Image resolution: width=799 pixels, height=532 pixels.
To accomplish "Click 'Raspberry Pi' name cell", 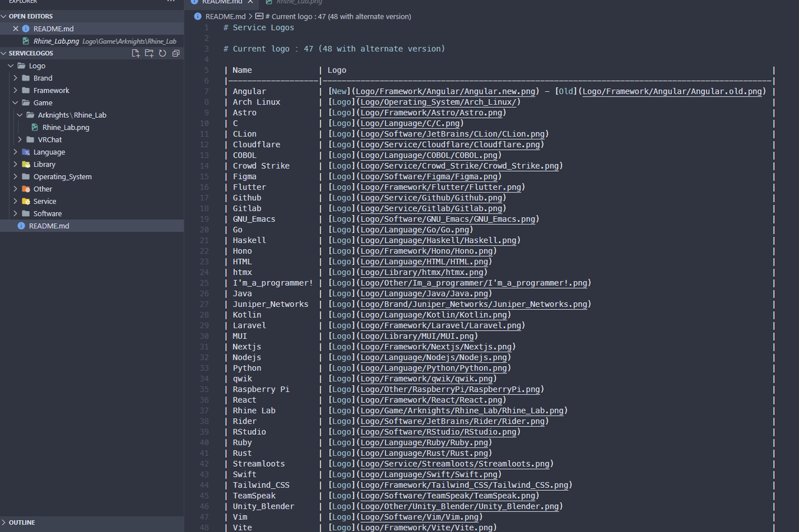I will (x=261, y=390).
